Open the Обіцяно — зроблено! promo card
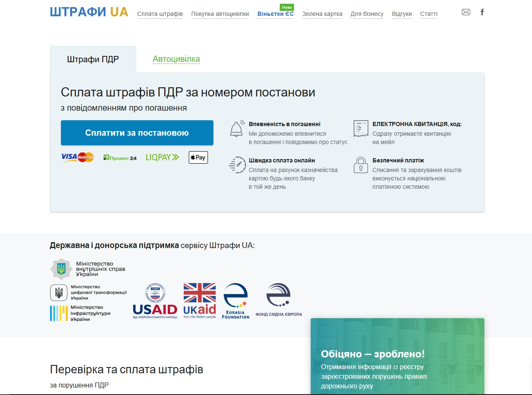The width and height of the screenshot is (532, 395). click(x=398, y=356)
